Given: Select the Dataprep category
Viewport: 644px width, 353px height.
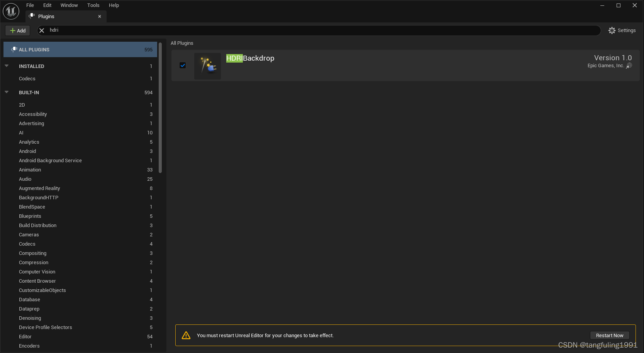Looking at the screenshot, I should (x=80, y=309).
